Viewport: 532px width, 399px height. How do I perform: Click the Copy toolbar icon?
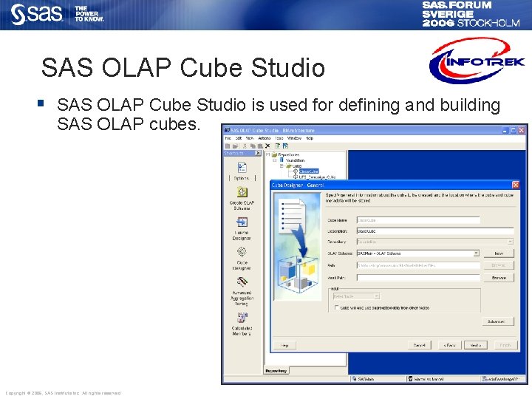tap(253, 146)
